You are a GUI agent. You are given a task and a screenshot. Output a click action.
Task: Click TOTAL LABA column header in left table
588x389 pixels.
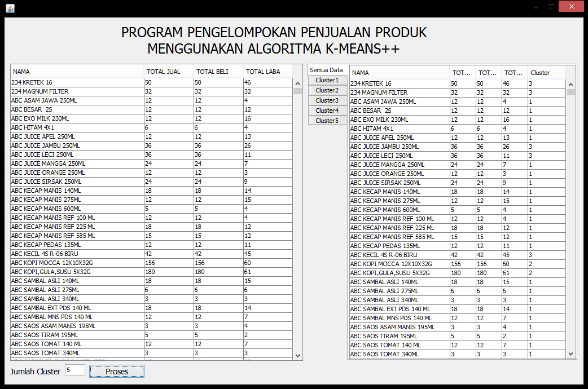coord(267,72)
